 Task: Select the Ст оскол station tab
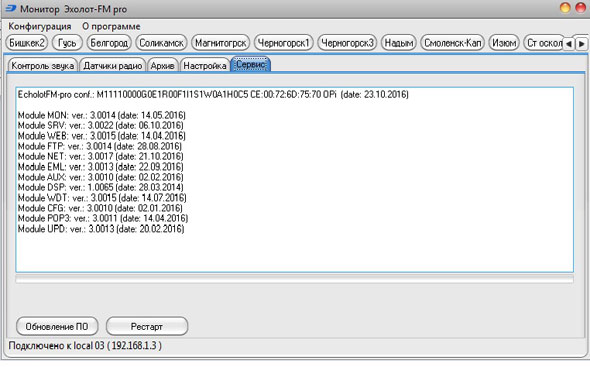[544, 43]
